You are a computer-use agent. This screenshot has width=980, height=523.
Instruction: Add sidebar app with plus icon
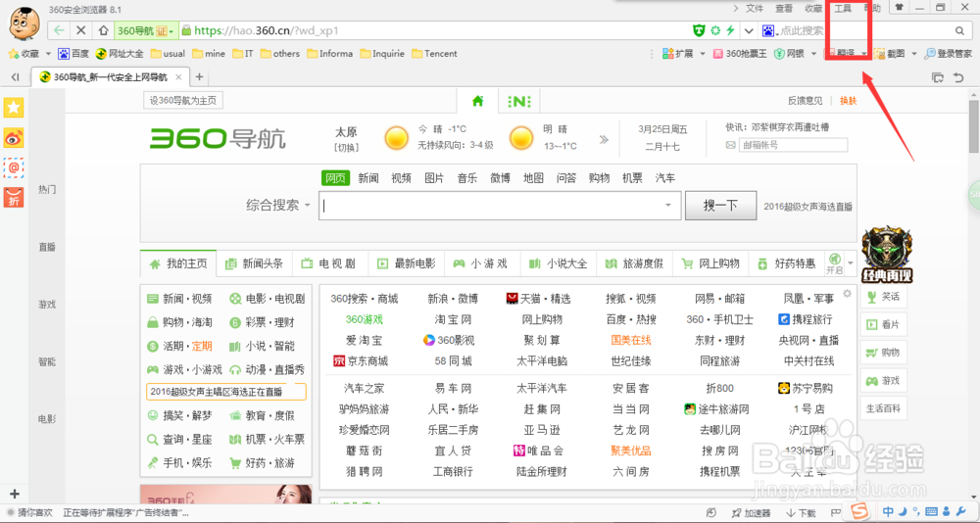pyautogui.click(x=15, y=494)
